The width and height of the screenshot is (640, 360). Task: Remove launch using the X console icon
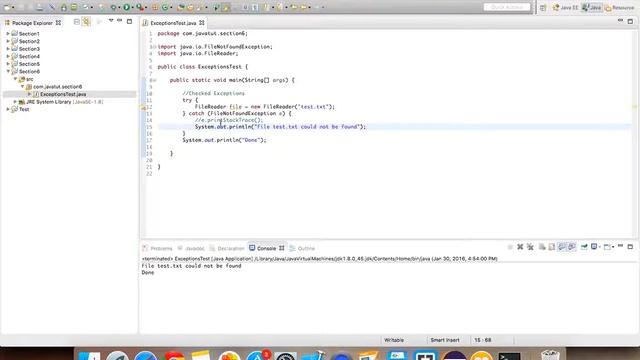tap(520, 247)
